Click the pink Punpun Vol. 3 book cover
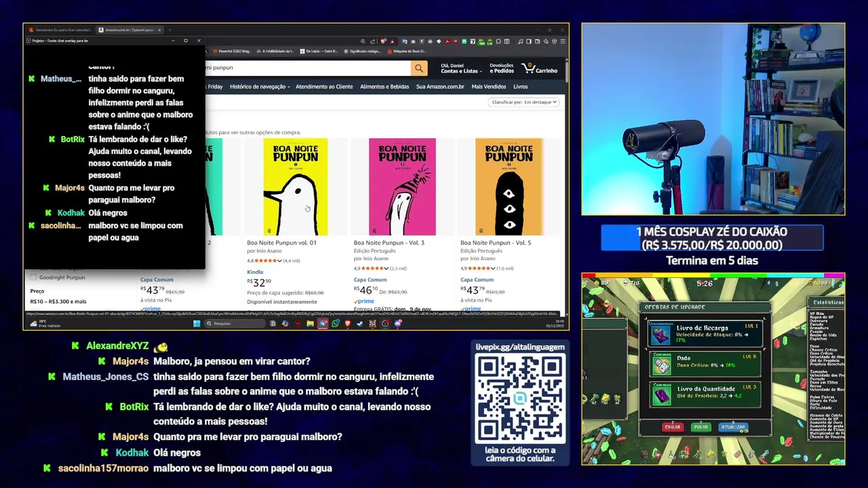The height and width of the screenshot is (488, 868). [402, 186]
